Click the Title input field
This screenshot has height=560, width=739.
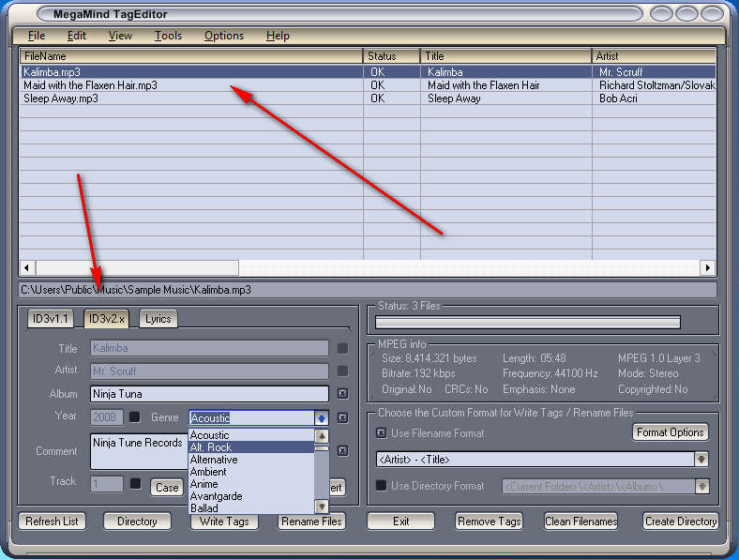(x=209, y=348)
